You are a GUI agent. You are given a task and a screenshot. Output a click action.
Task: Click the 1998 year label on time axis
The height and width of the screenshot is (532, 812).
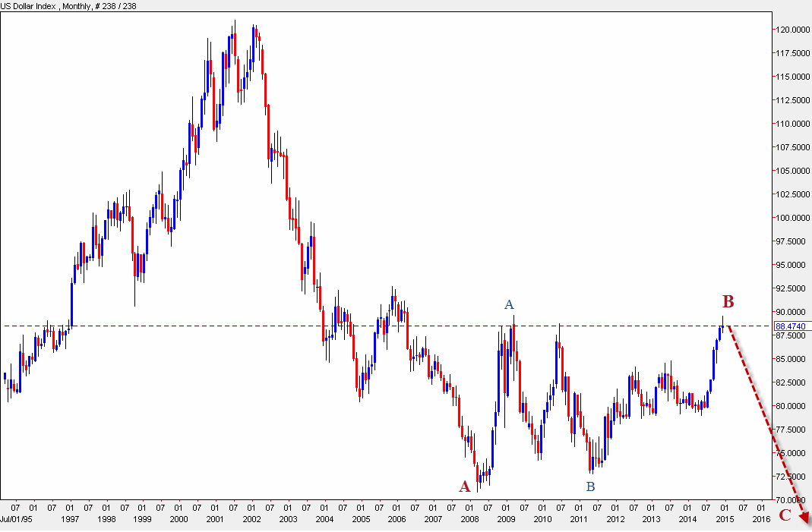coord(106,520)
